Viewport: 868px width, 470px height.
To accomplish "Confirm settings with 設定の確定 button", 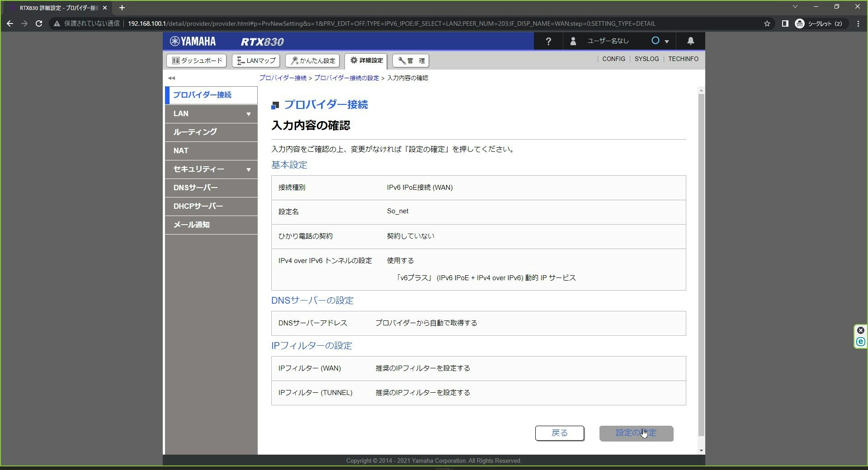I will pos(636,433).
